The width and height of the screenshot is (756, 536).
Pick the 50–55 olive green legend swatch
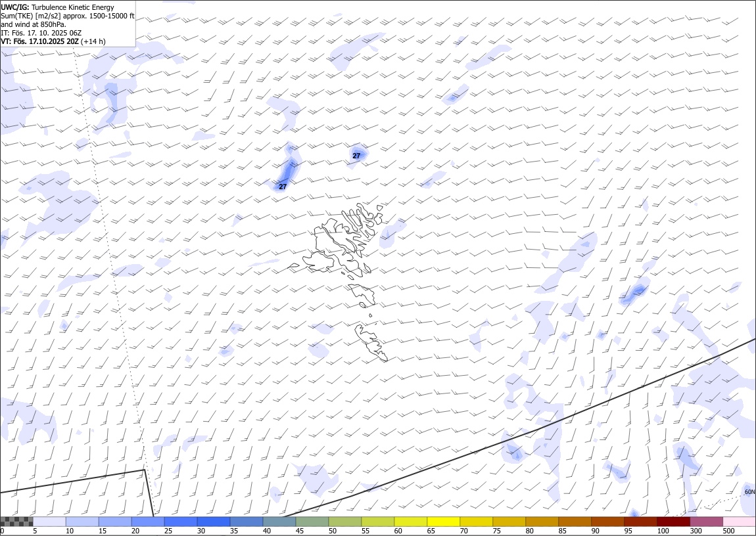click(x=344, y=522)
